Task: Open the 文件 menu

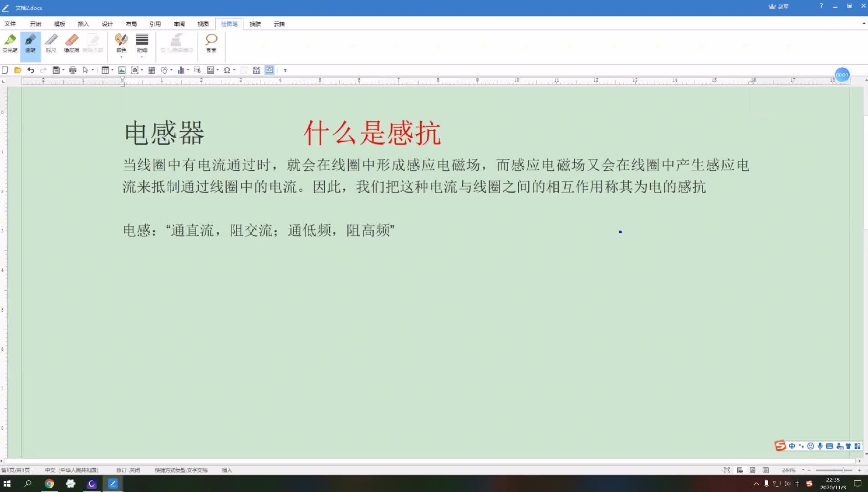Action: coord(10,24)
